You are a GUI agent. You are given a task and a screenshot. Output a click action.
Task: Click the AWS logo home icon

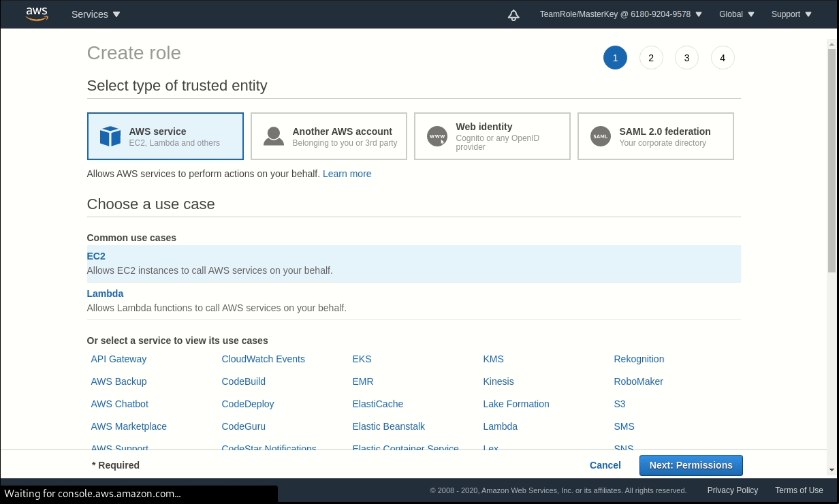[37, 14]
